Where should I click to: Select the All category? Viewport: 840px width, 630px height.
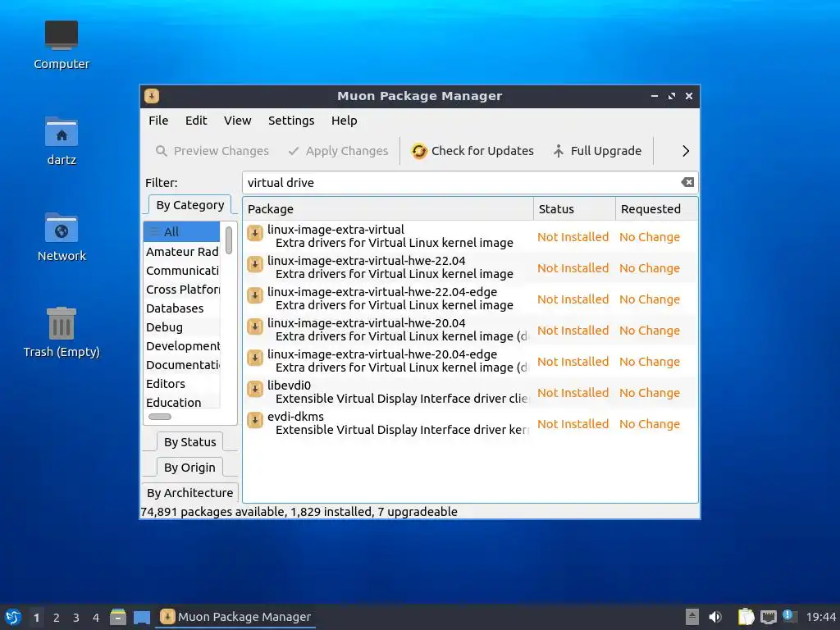point(181,232)
